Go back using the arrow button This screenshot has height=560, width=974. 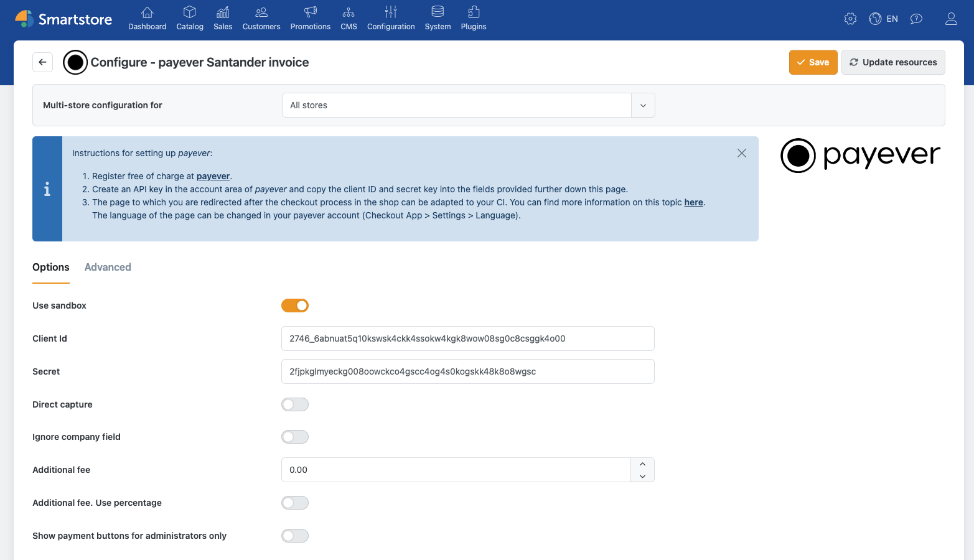click(x=42, y=62)
